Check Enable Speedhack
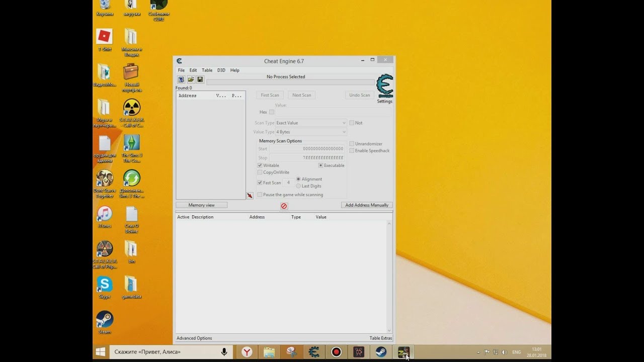This screenshot has height=362, width=644. (x=352, y=151)
